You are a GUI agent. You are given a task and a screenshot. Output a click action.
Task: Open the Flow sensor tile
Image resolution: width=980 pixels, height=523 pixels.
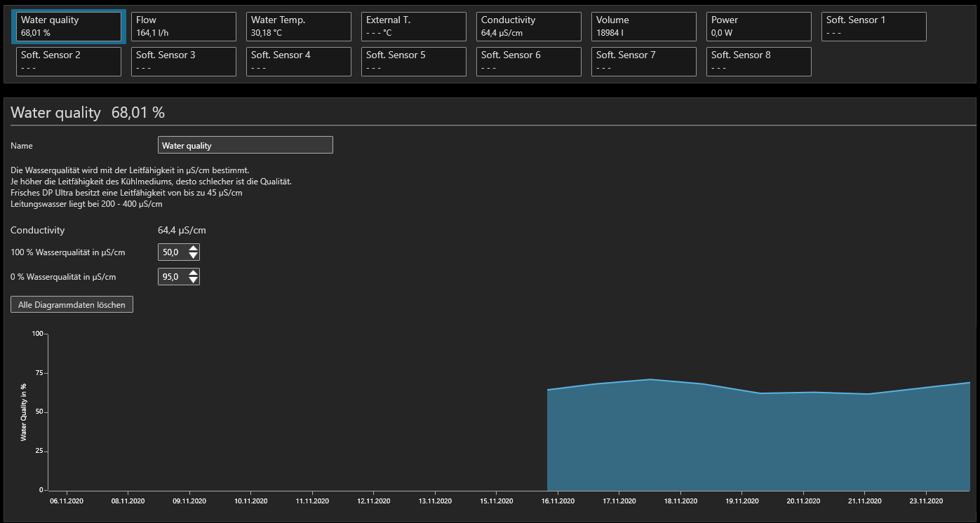click(184, 27)
